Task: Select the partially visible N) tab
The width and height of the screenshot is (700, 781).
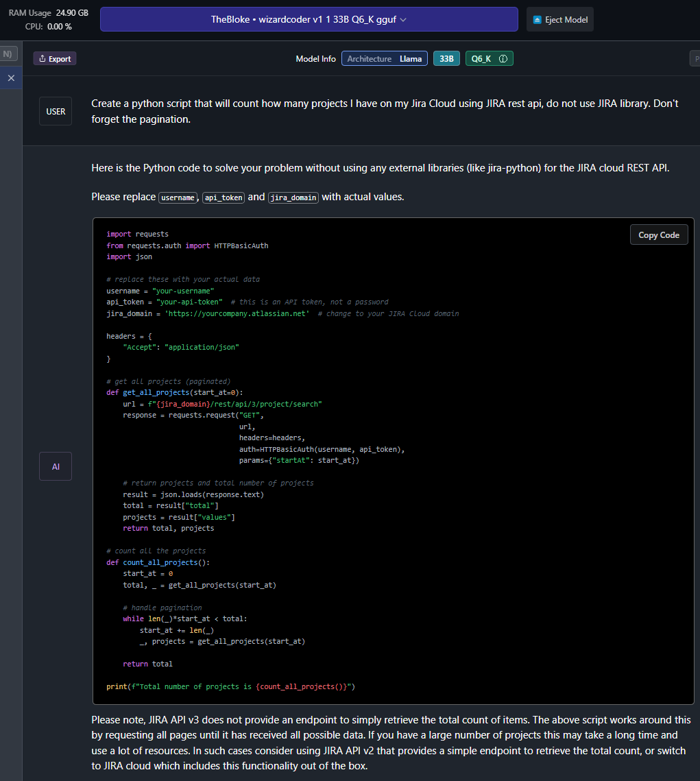Action: [8, 53]
